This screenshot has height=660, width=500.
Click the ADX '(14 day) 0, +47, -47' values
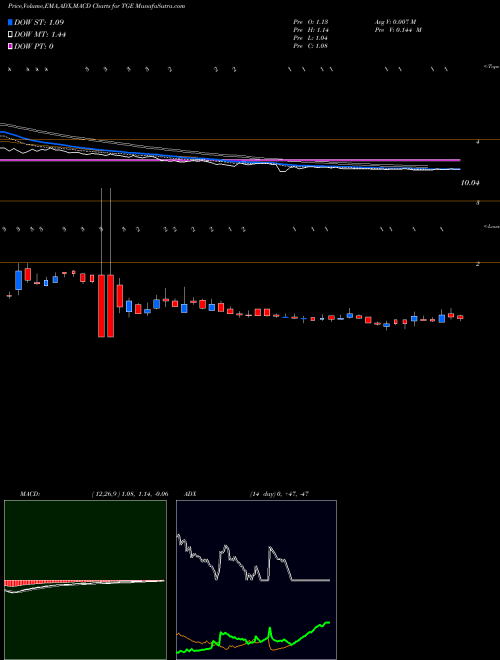coord(280,494)
